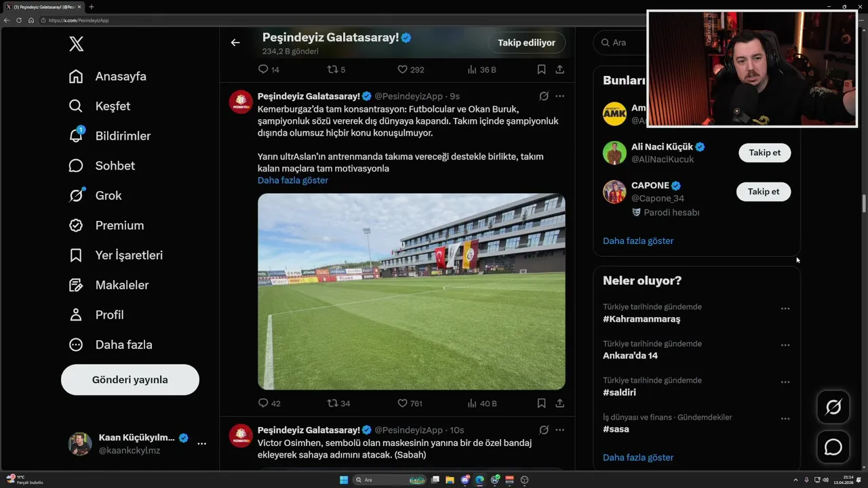Open @PesindeyizApp handle on Osimhen post

tap(408, 430)
